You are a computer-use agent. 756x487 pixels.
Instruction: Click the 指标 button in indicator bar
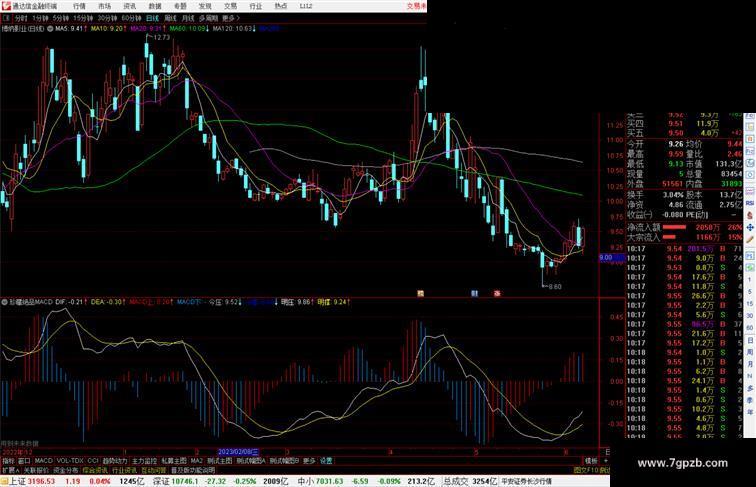8,461
